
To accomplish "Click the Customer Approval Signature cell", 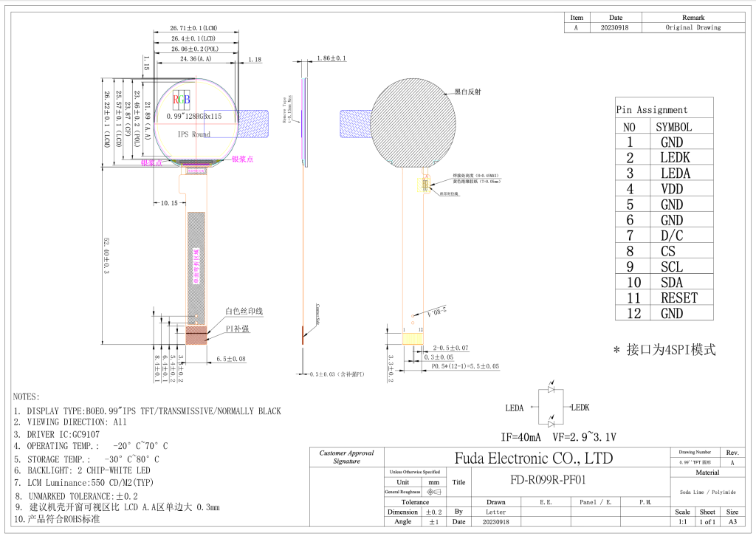I will [x=346, y=457].
